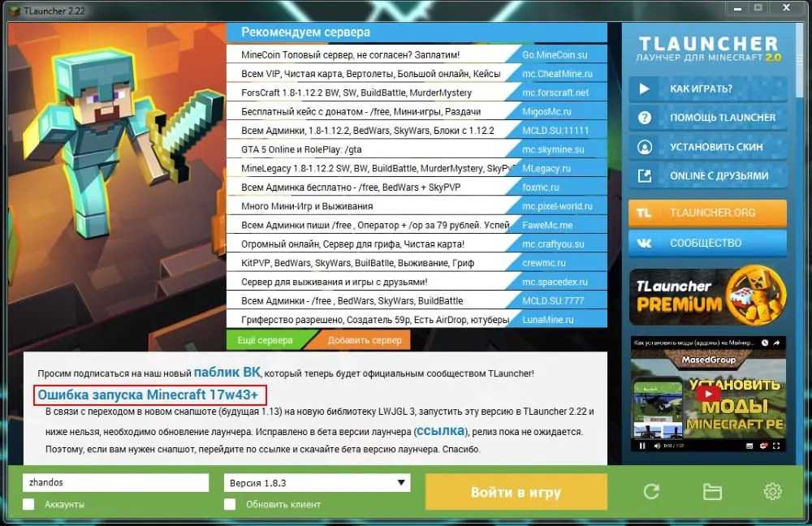The height and width of the screenshot is (526, 812).
Task: Click the skin profile icon
Action: pyautogui.click(x=645, y=147)
